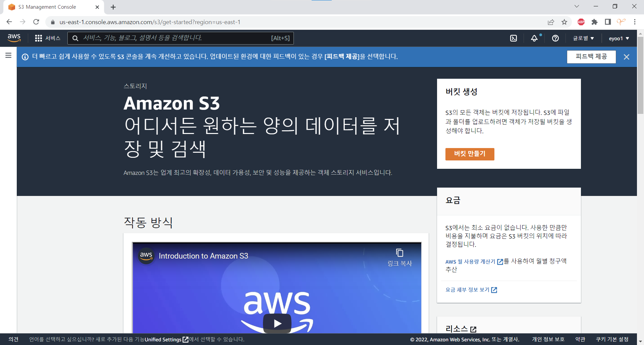Screen dimensions: 644x345
Task: Expand the eyoo1 account dropdown
Action: click(x=619, y=38)
